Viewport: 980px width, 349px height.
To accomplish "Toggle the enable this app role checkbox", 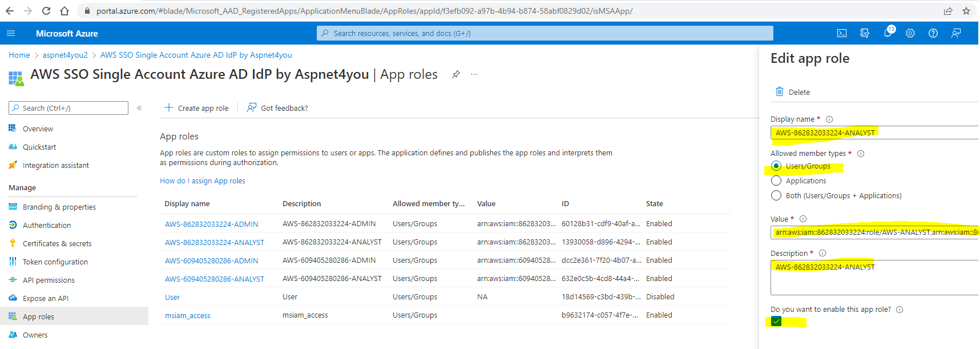I will pos(776,321).
